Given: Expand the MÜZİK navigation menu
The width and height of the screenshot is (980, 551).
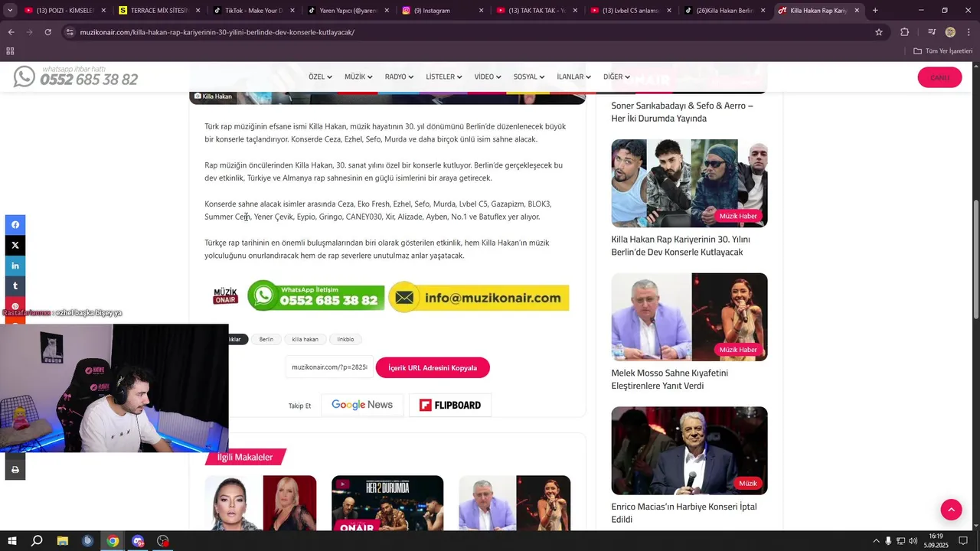Looking at the screenshot, I should pyautogui.click(x=358, y=77).
